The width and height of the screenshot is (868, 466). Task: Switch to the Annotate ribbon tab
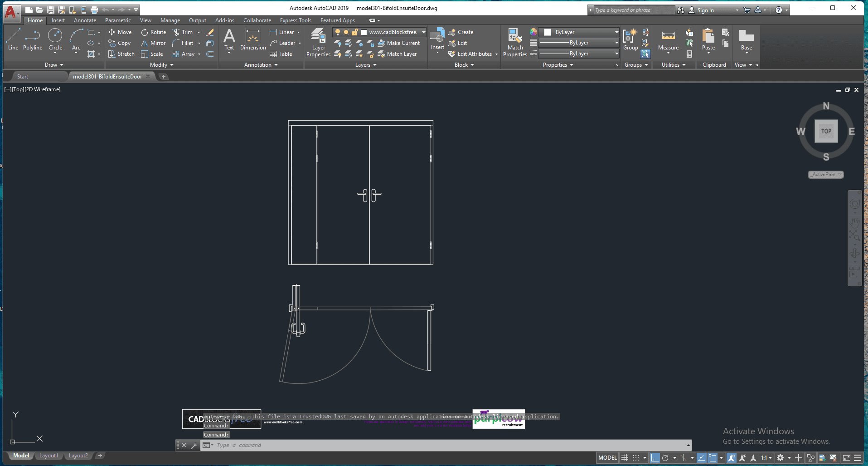(x=85, y=20)
